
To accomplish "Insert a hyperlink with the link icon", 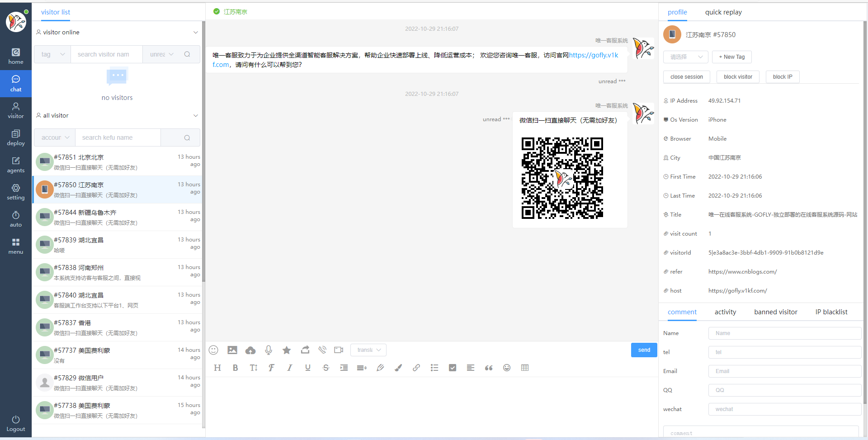I will (416, 368).
